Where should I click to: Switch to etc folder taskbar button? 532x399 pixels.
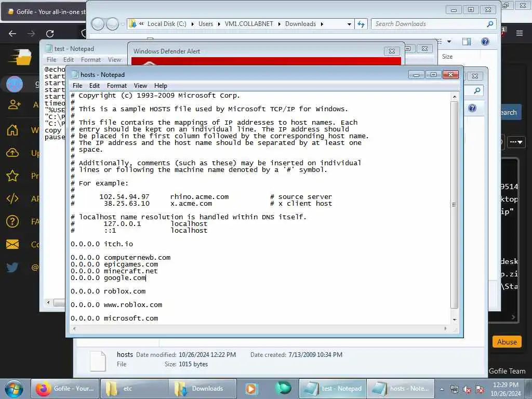(x=134, y=389)
